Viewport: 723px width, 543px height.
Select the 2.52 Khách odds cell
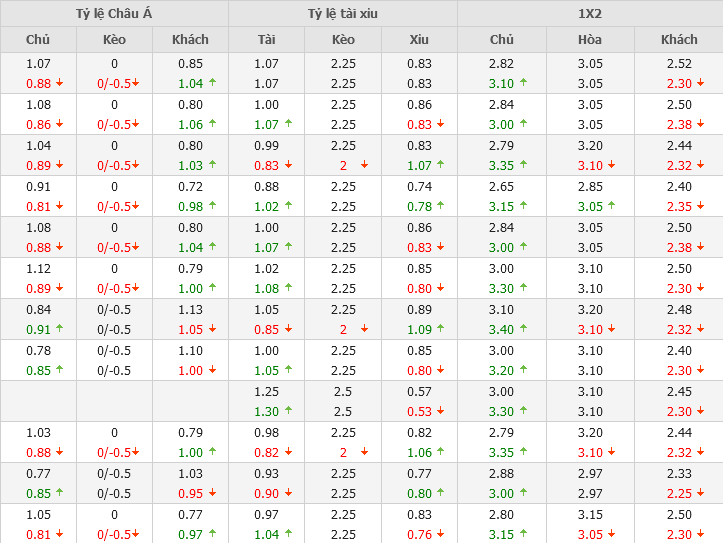[x=679, y=64]
